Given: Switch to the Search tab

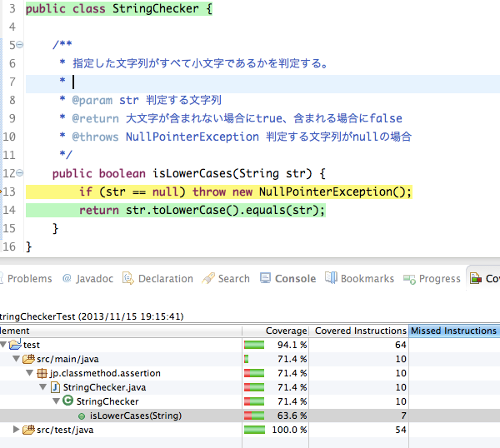Looking at the screenshot, I should pos(226,278).
